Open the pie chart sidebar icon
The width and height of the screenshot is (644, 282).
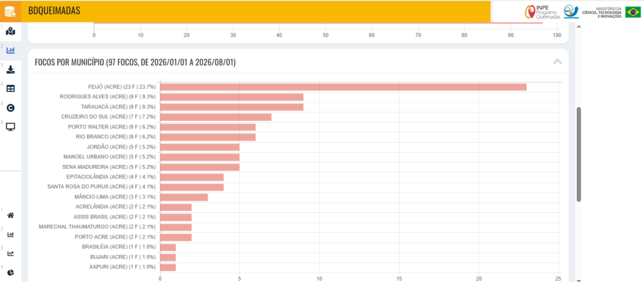(11, 272)
